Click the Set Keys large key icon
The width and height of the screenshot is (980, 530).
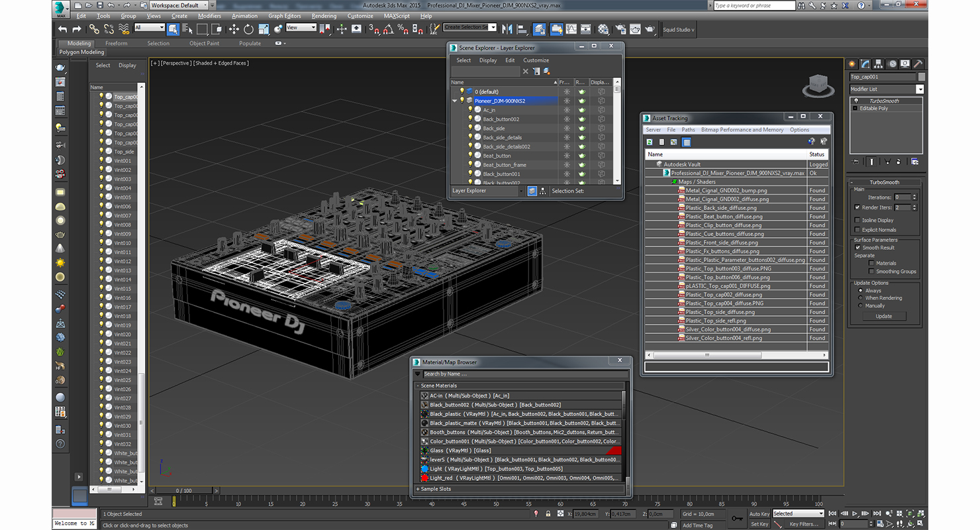[x=737, y=518]
